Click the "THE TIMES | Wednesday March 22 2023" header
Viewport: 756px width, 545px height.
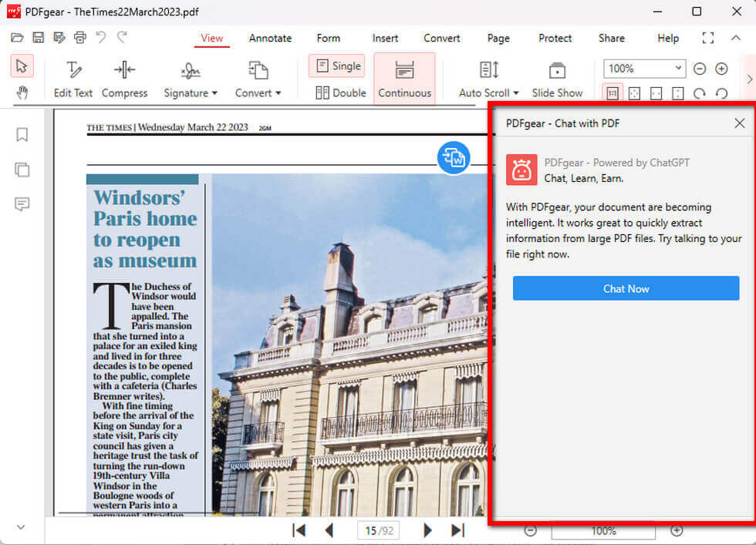tap(167, 127)
